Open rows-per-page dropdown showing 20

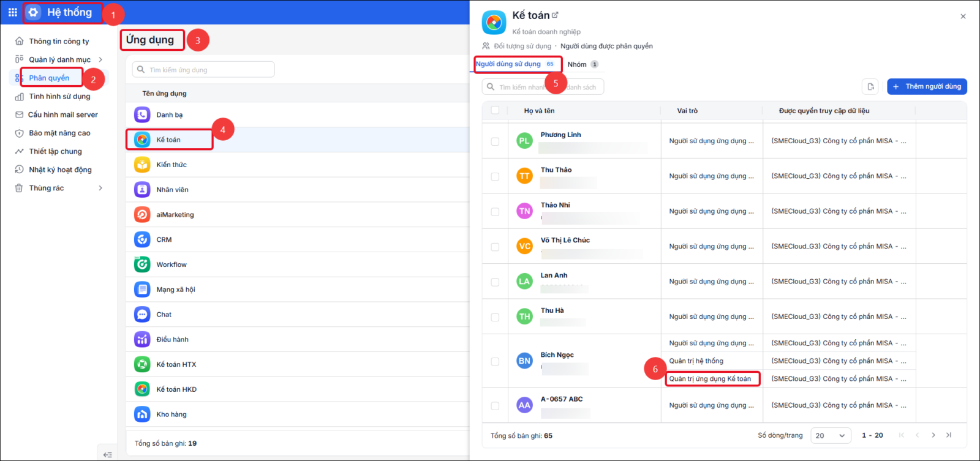coord(831,435)
